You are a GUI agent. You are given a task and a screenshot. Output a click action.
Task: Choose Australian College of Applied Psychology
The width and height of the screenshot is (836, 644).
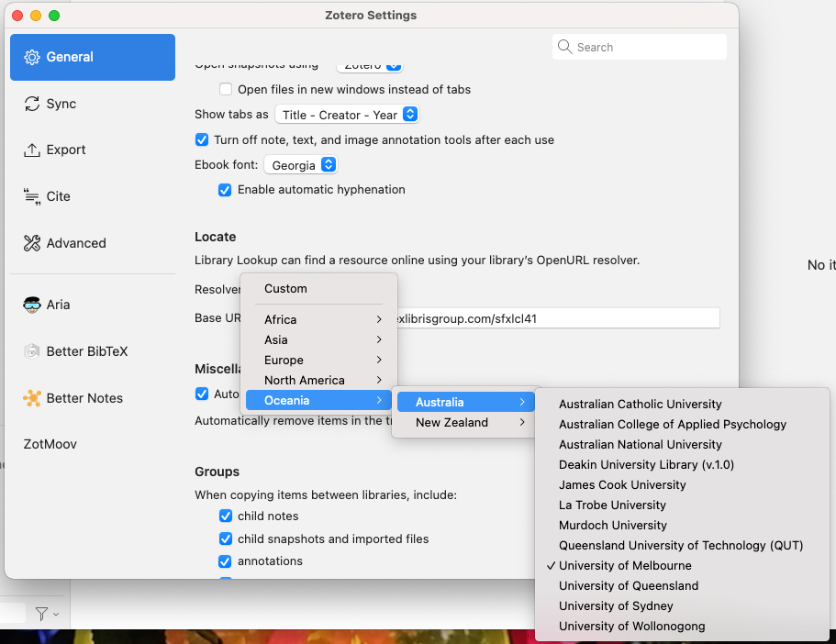[x=683, y=425]
